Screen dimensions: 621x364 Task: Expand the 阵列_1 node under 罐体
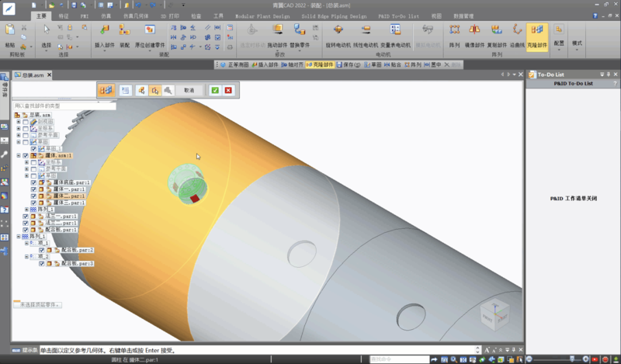point(26,210)
